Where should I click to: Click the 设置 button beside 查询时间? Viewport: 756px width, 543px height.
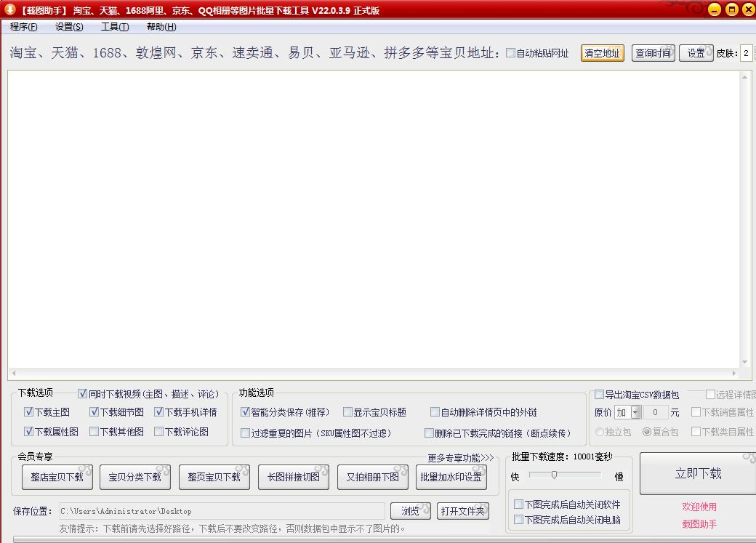(x=696, y=53)
